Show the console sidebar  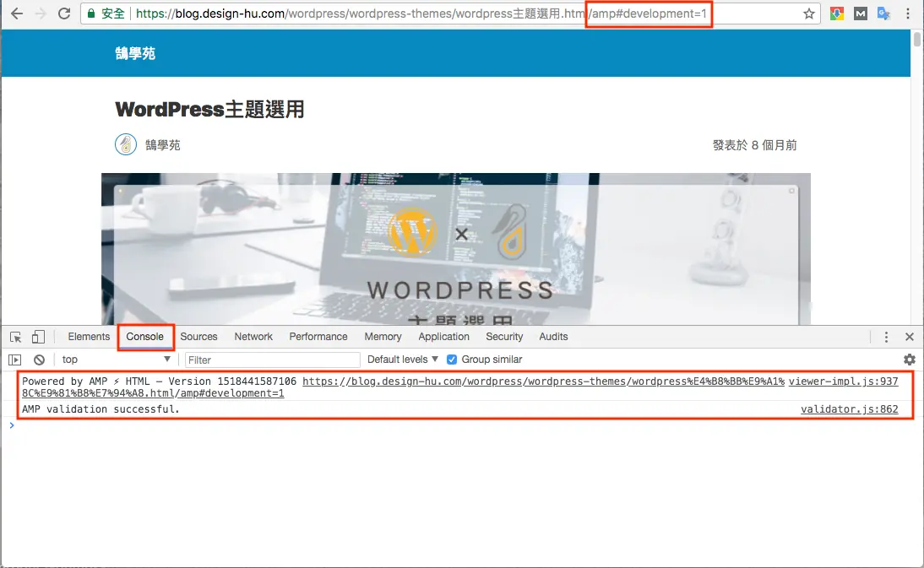point(14,360)
